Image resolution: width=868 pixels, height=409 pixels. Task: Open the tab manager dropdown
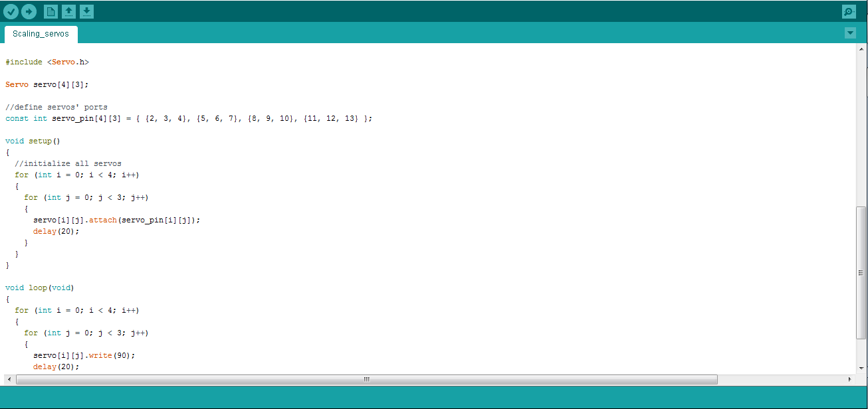tap(850, 32)
